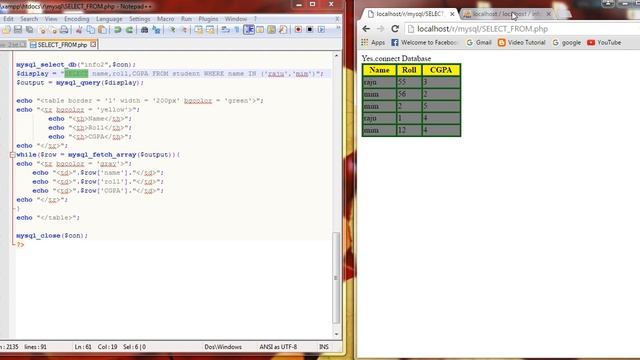This screenshot has width=640, height=360.
Task: Open the Macro menu
Action: (165, 19)
